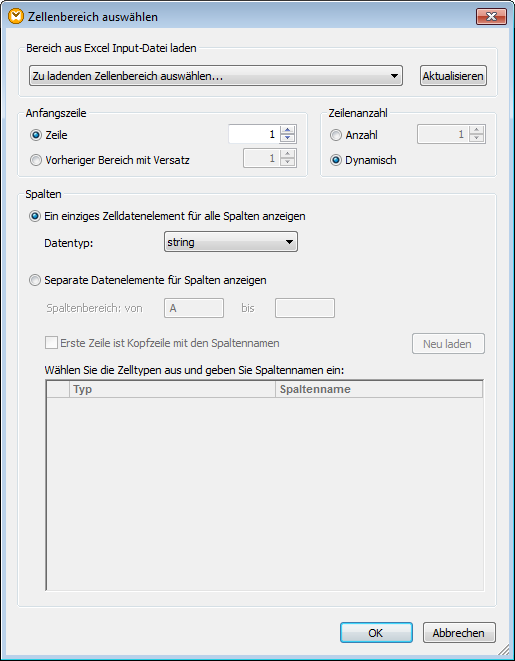Open the Datentyp string dropdown
Viewport: 515px width, 661px height.
pos(231,242)
